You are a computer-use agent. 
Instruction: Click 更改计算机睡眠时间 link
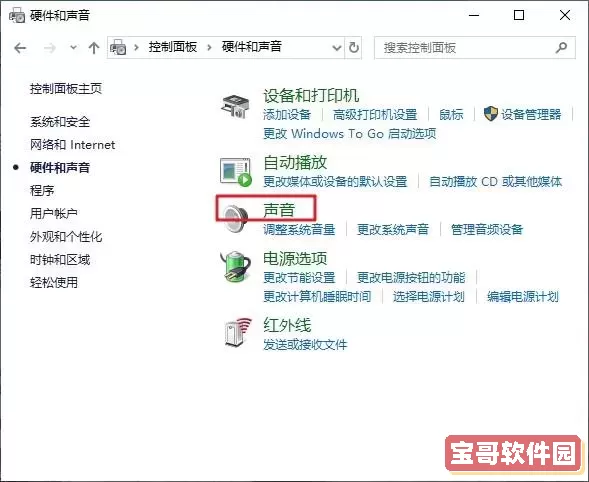[x=317, y=296]
